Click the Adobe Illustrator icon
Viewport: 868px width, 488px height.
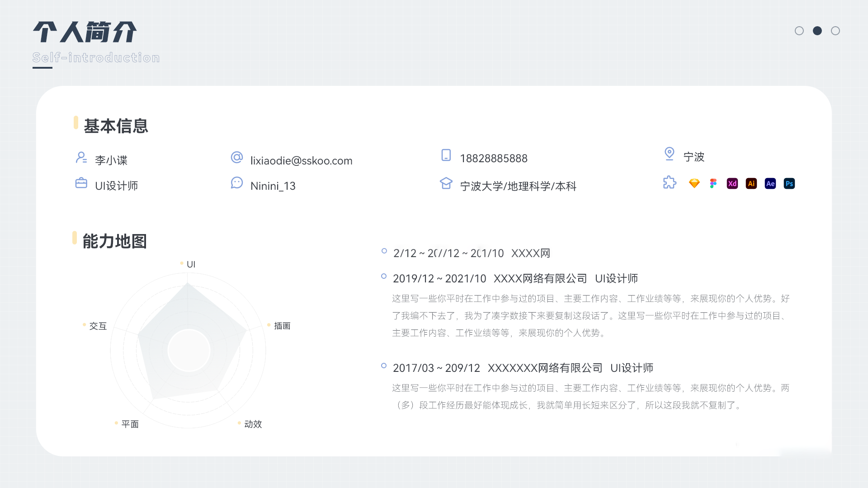click(x=751, y=183)
